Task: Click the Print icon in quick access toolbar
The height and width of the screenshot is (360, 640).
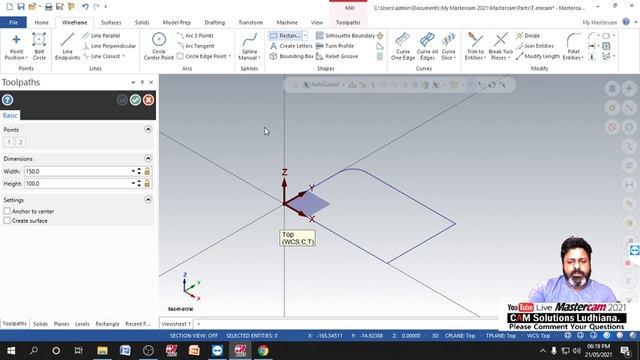Action: click(48, 7)
